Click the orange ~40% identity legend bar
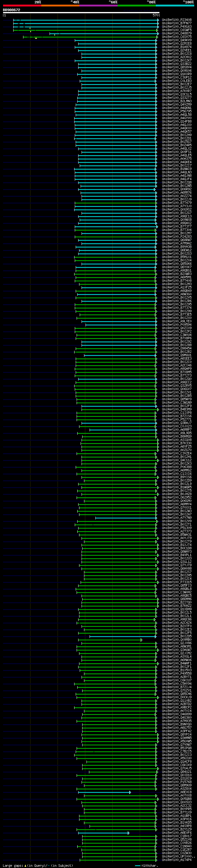The width and height of the screenshot is (197, 868). 60,6
